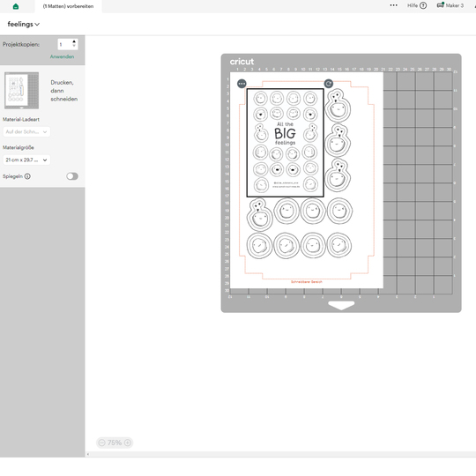
Task: Click the Hilfe text label
Action: point(413,5)
